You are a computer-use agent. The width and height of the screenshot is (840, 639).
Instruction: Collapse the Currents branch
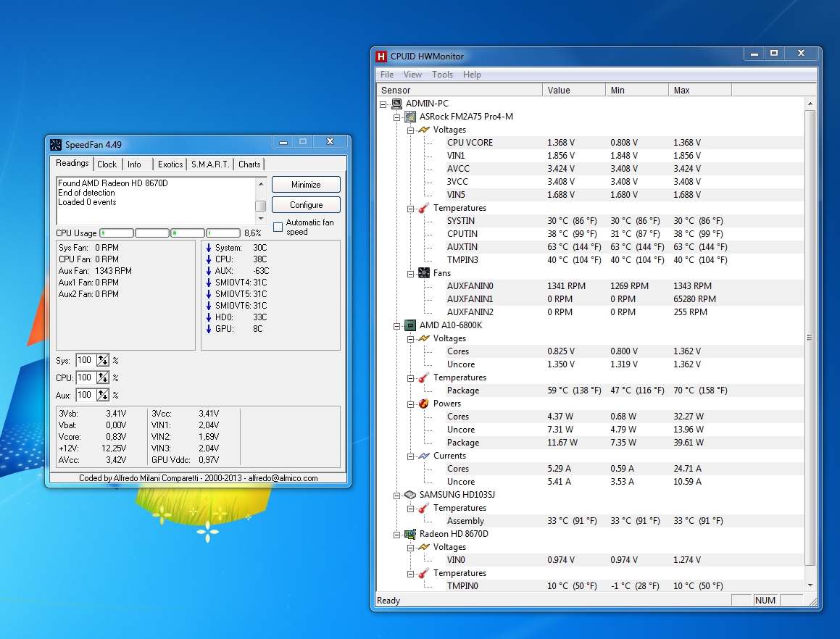pyautogui.click(x=410, y=456)
